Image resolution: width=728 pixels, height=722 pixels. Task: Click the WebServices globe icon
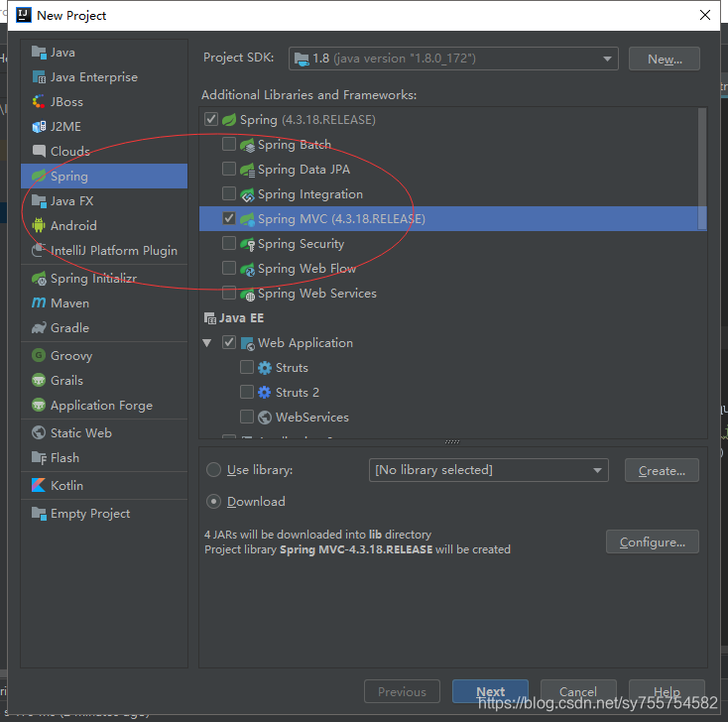click(x=265, y=418)
